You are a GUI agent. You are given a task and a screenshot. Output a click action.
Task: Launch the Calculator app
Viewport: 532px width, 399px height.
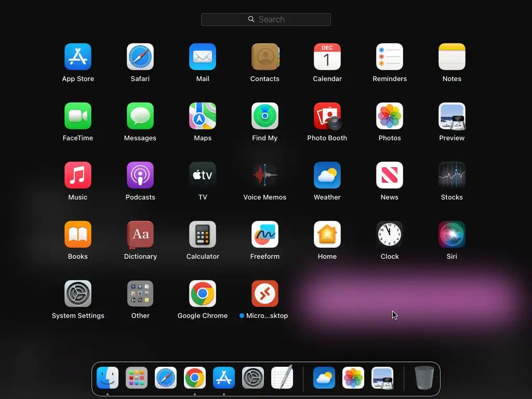tap(203, 234)
